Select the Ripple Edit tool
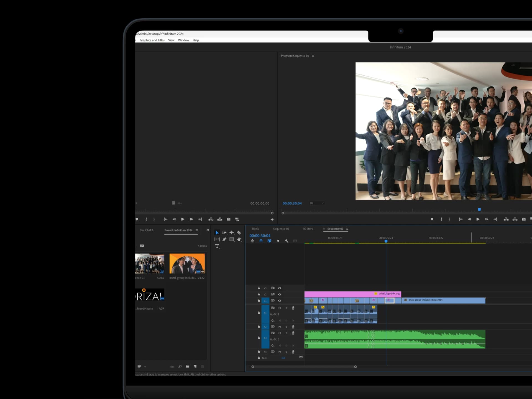 pos(232,232)
